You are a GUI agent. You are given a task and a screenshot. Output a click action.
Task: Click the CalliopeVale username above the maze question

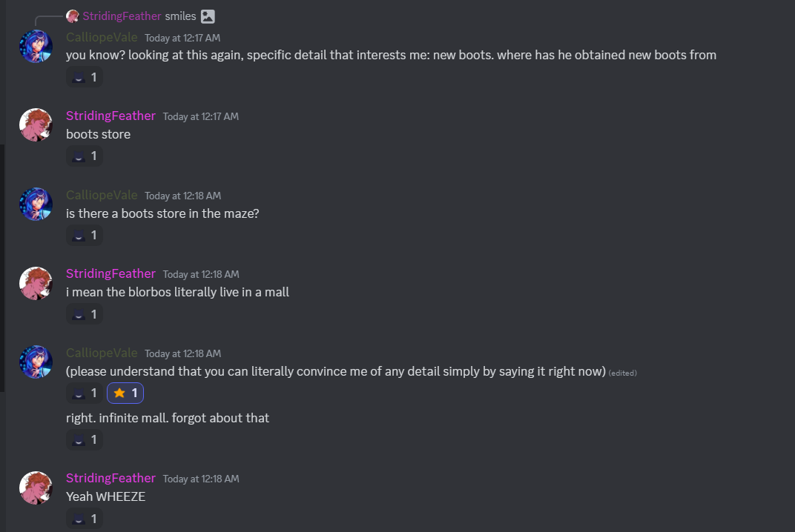coord(102,195)
